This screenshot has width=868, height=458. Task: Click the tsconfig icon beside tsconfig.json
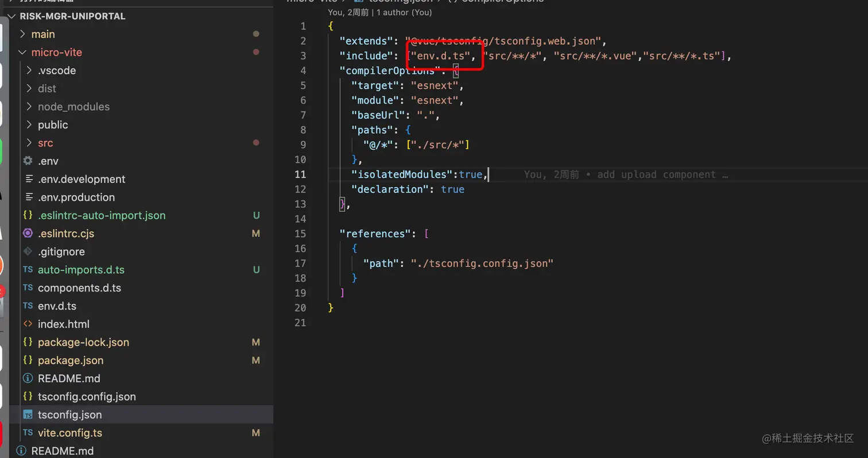(x=28, y=415)
